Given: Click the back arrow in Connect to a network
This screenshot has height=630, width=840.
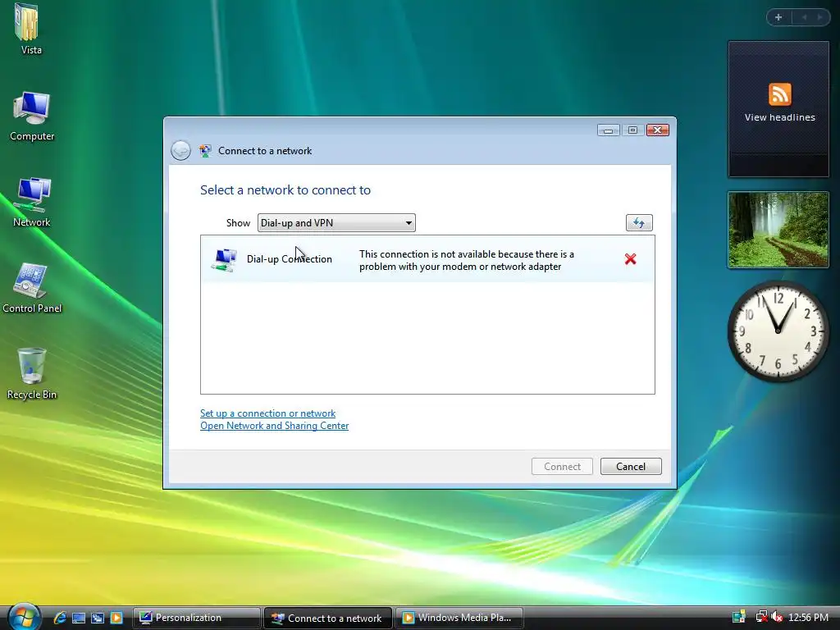Looking at the screenshot, I should [x=180, y=151].
